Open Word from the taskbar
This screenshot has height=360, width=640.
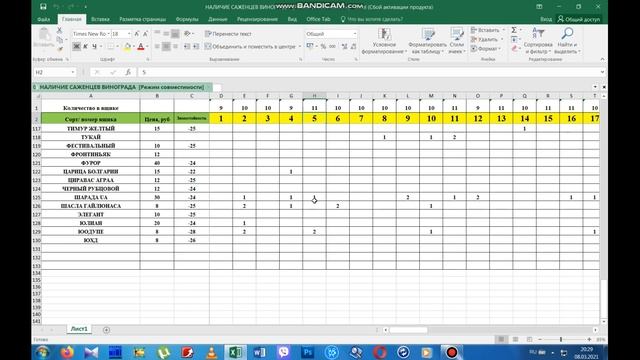pyautogui.click(x=259, y=352)
